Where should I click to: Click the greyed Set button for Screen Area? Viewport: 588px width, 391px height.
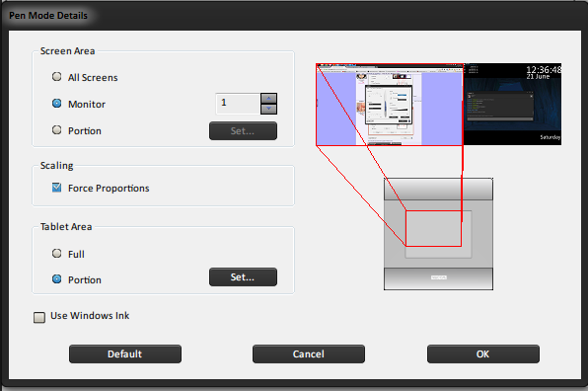tap(243, 131)
